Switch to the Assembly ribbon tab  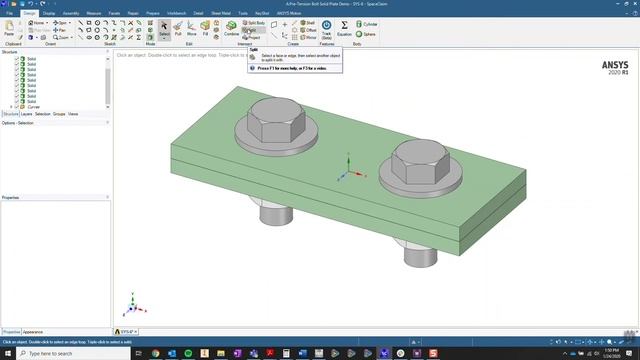click(x=71, y=13)
